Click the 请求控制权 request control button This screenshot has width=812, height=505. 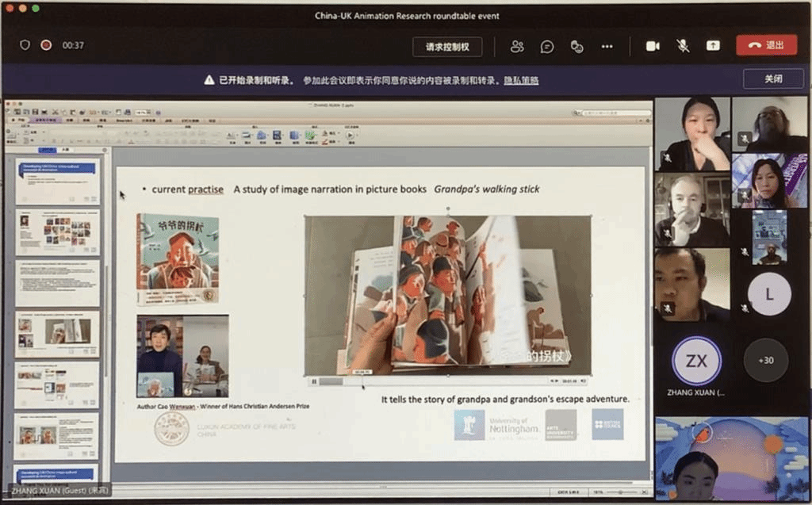coord(447,47)
